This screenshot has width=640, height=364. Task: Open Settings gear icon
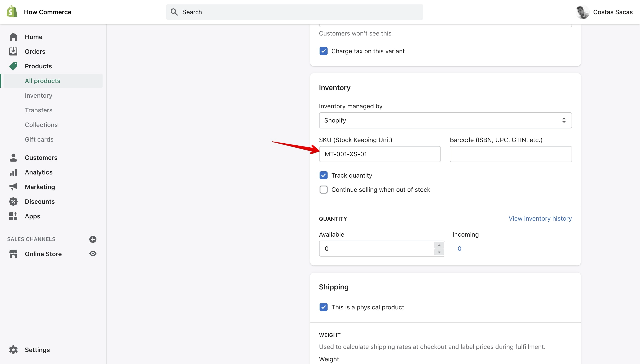click(x=13, y=350)
